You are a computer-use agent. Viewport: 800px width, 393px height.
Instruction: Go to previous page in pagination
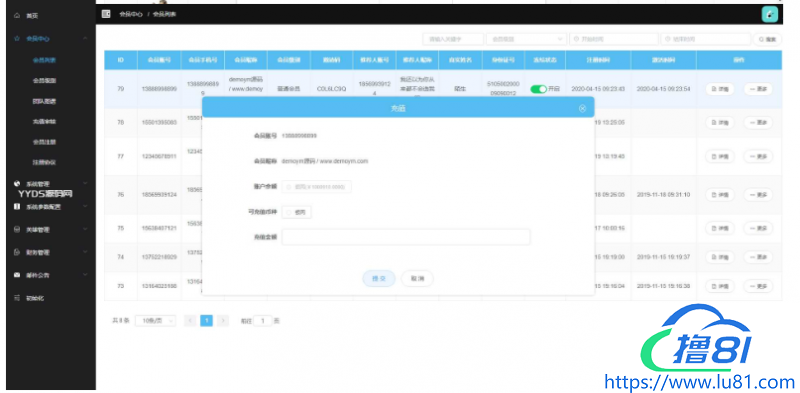(190, 321)
